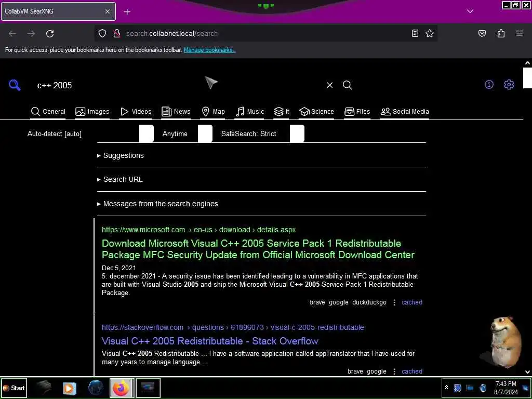Select the General search category
The height and width of the screenshot is (399, 532).
pos(48,112)
